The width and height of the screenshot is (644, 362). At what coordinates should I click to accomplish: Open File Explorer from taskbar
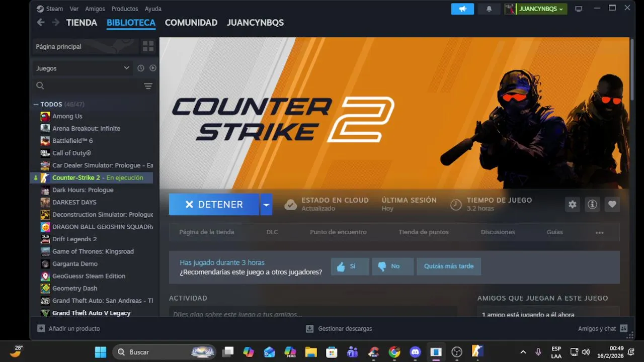(x=311, y=352)
